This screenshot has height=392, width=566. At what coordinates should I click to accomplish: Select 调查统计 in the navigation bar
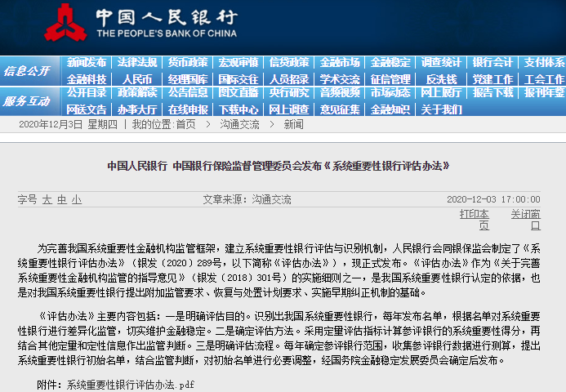(442, 63)
